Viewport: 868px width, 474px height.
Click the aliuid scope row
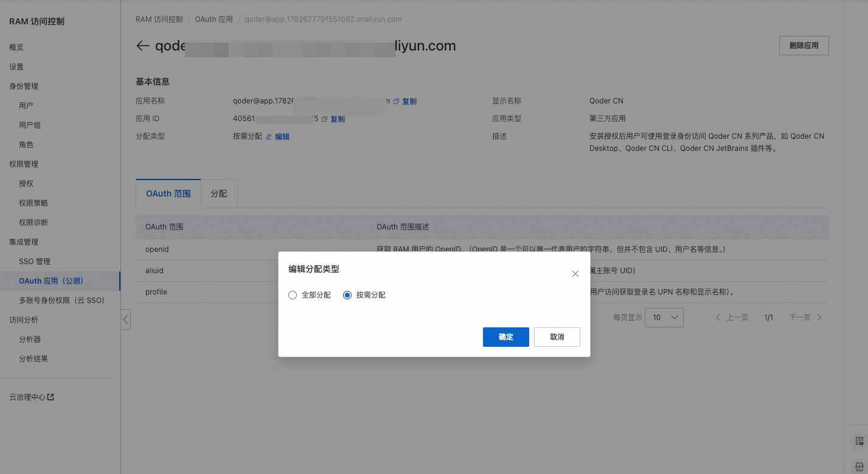point(482,271)
